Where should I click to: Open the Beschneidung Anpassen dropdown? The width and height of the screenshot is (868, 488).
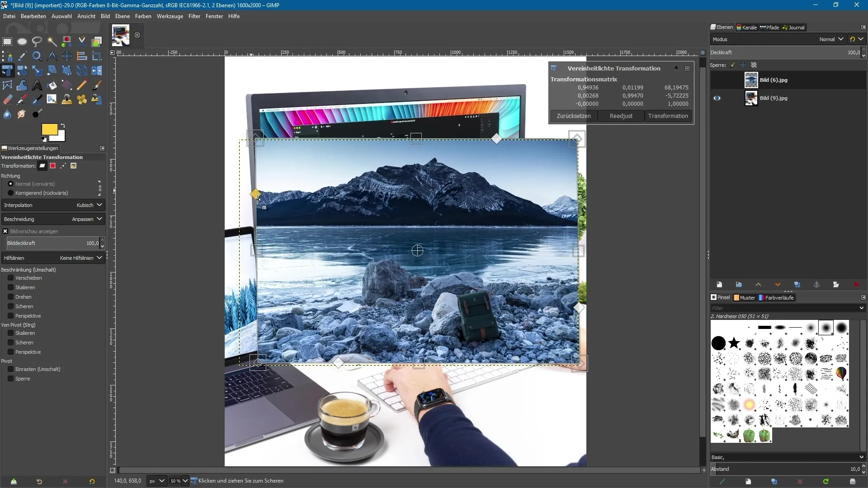[x=53, y=219]
